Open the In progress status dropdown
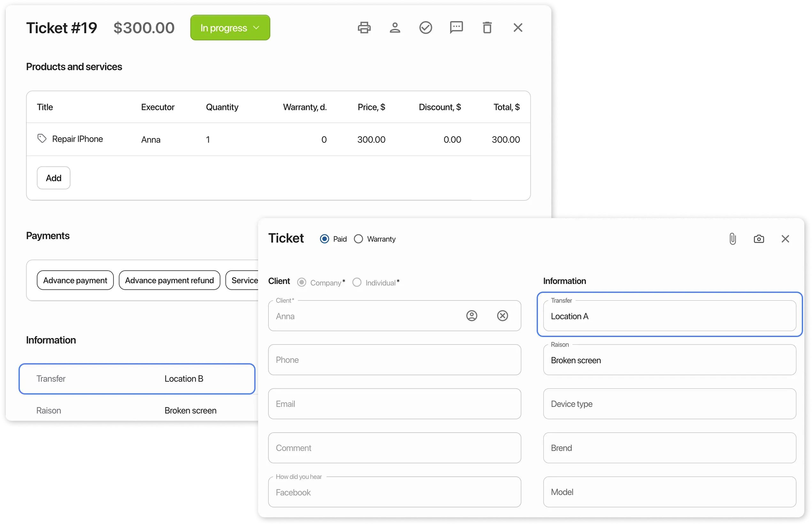 pyautogui.click(x=230, y=27)
